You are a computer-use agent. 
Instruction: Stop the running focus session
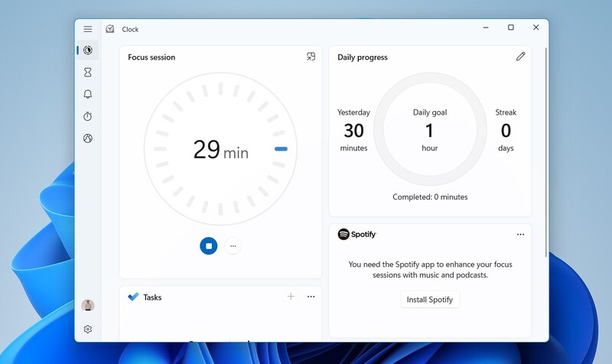pyautogui.click(x=208, y=245)
